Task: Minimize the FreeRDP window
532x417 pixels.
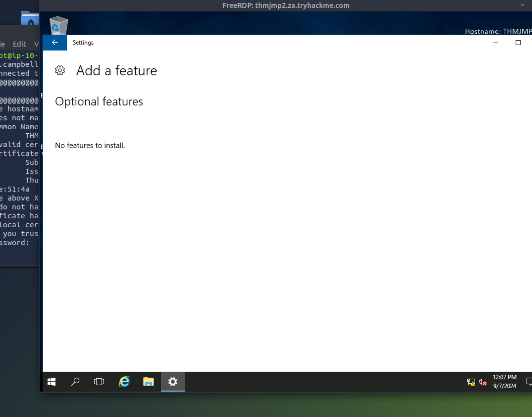Action: click(x=522, y=5)
